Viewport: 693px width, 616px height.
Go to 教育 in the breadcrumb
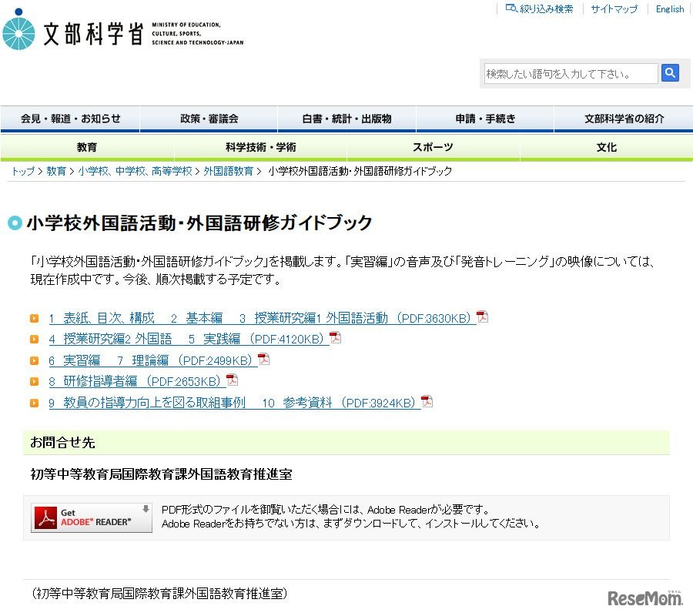tap(56, 171)
